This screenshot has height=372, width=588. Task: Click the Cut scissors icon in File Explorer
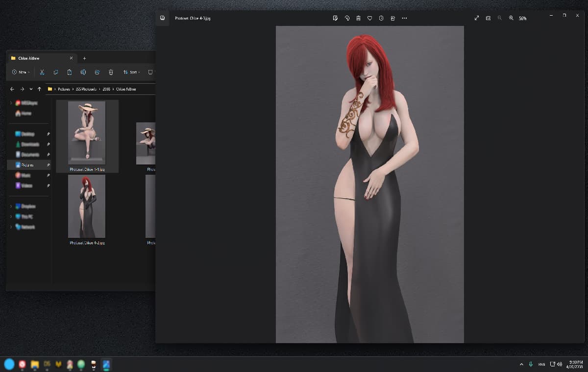42,72
